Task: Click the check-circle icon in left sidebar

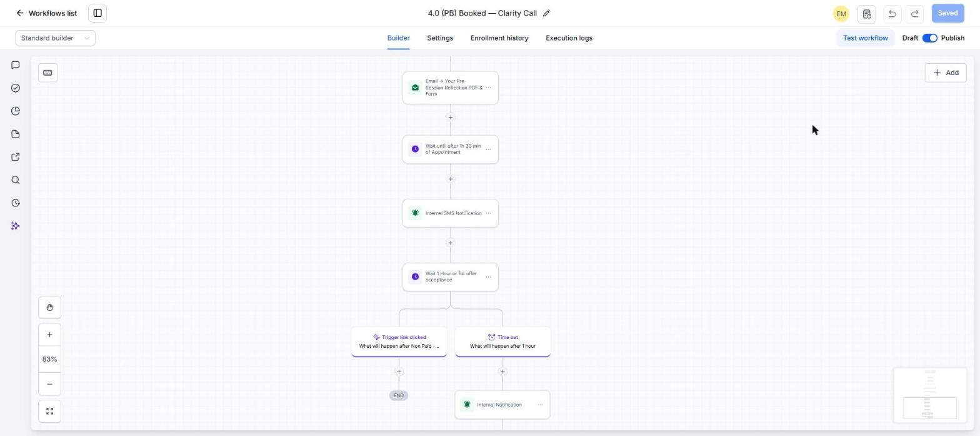Action: [x=16, y=88]
